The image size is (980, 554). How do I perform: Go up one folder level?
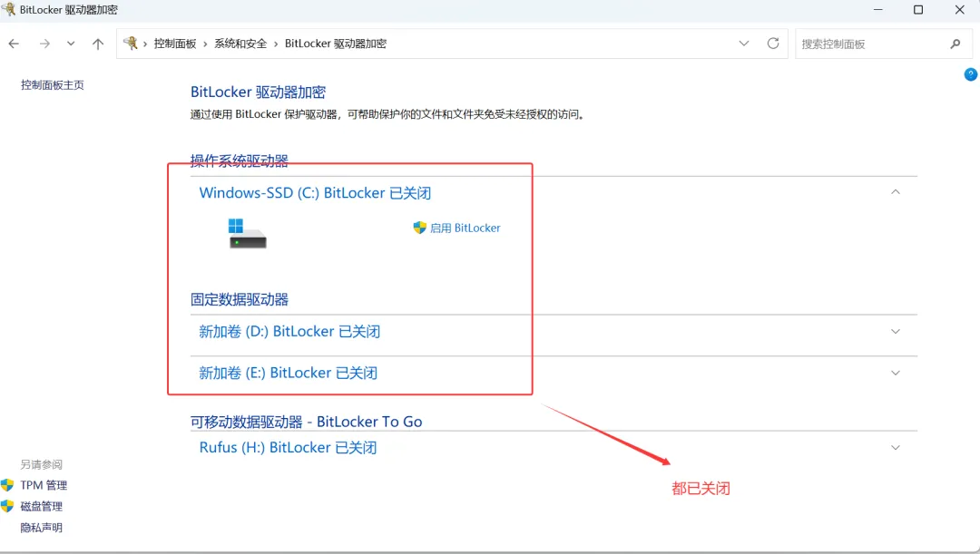coord(98,44)
